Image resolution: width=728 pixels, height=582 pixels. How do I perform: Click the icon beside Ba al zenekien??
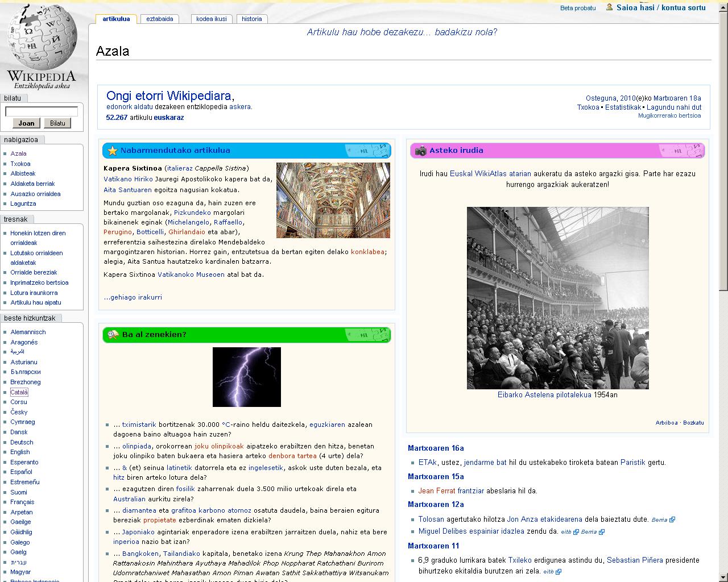click(113, 335)
